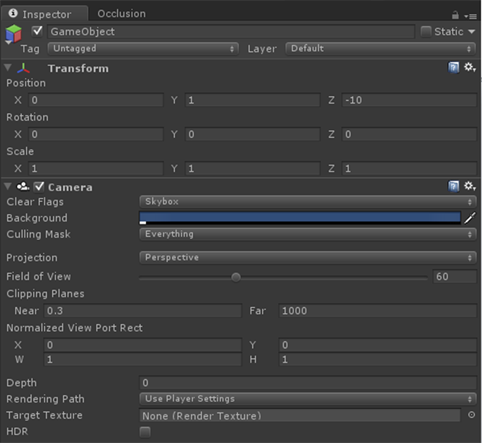
Task: Click the Clipping Planes label
Action: [45, 294]
